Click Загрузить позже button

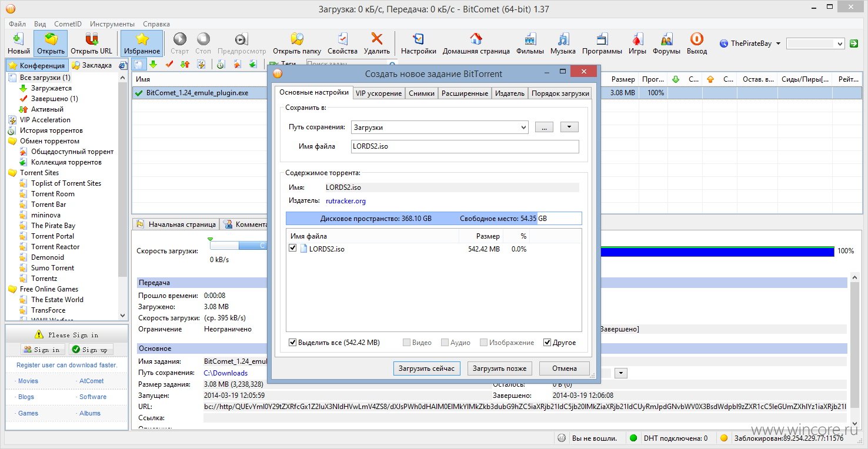500,368
